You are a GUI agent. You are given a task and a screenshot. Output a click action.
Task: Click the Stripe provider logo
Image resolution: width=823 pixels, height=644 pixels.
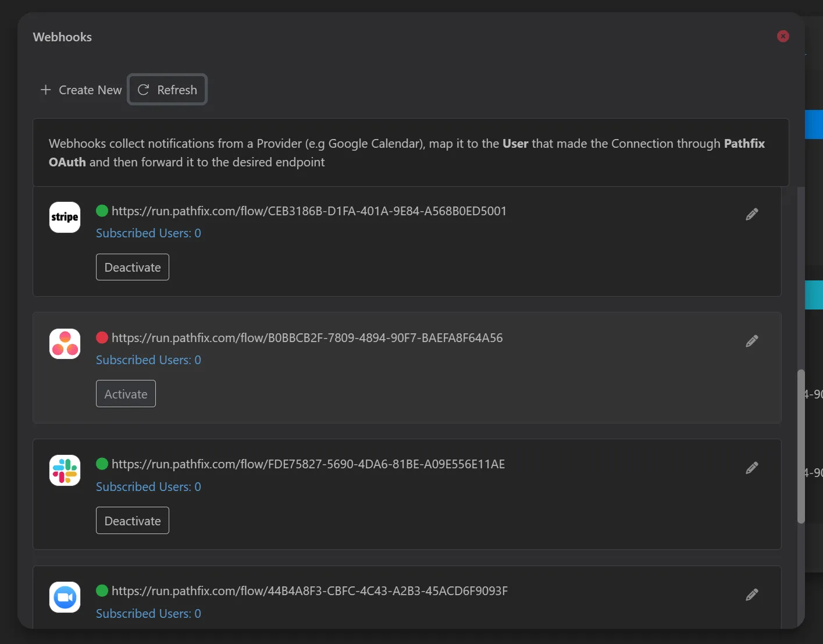coord(65,217)
